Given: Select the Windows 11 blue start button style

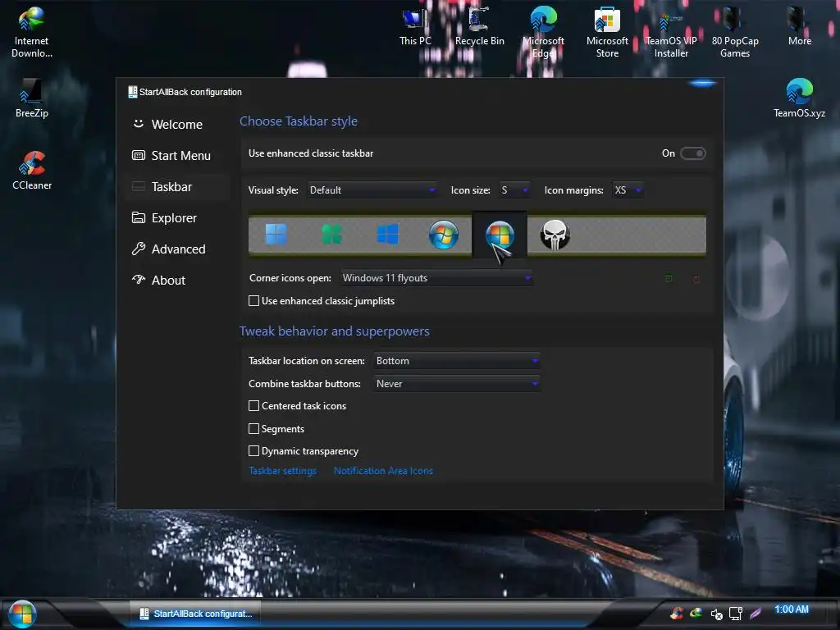Looking at the screenshot, I should point(276,234).
